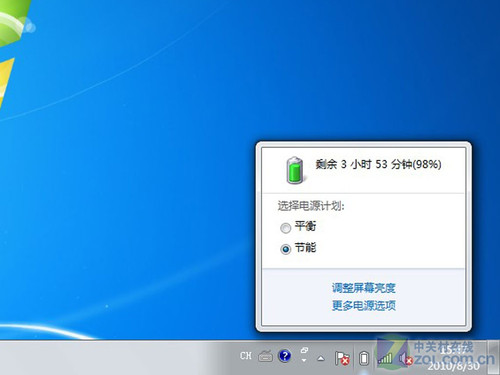Image resolution: width=500 pixels, height=375 pixels.
Task: Show hidden tray icons arrow
Action: 321,359
